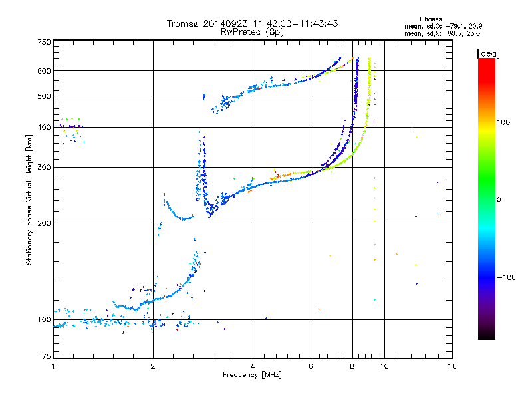Screen dimensions: 532x399
Task: Click the green dot cluster at top left near 400 km
Action: pos(70,119)
